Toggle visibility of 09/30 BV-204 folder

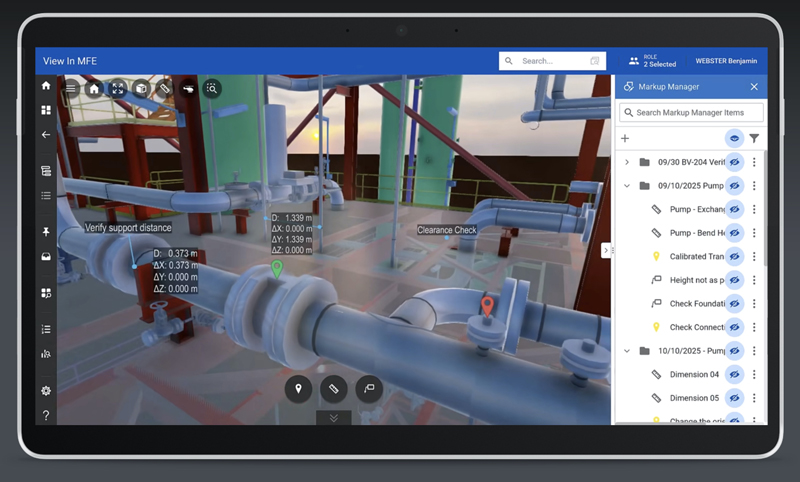(x=734, y=162)
